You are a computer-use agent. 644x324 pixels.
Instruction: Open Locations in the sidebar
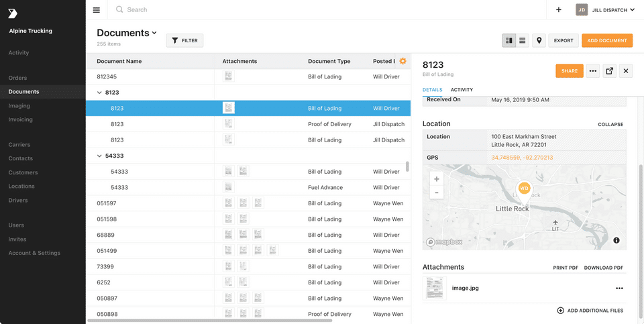click(x=21, y=186)
